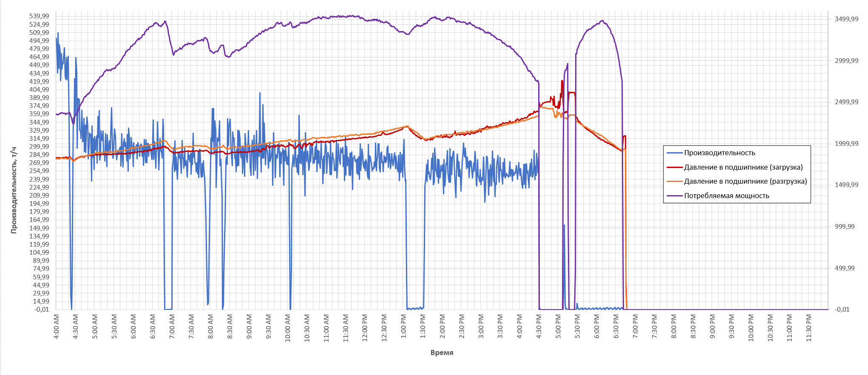Select the 999,99 right axis value
The image size is (868, 375).
point(845,227)
